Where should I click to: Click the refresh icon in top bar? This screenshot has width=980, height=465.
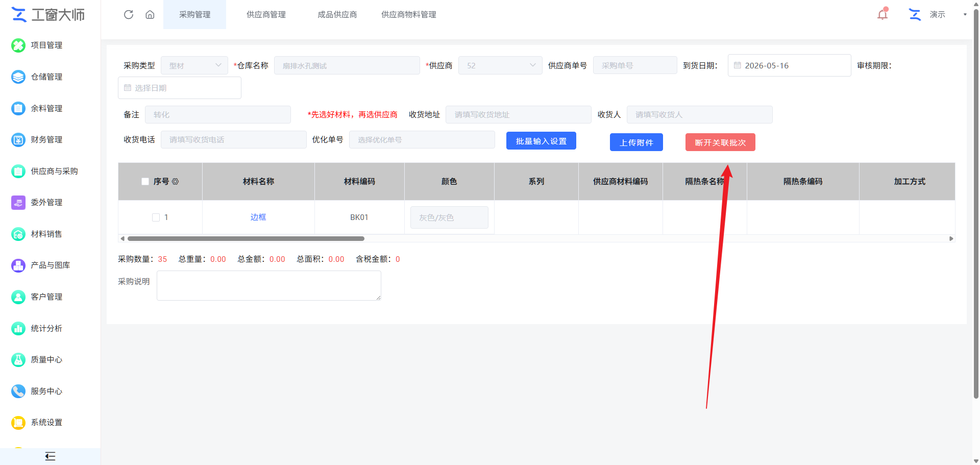coord(129,14)
